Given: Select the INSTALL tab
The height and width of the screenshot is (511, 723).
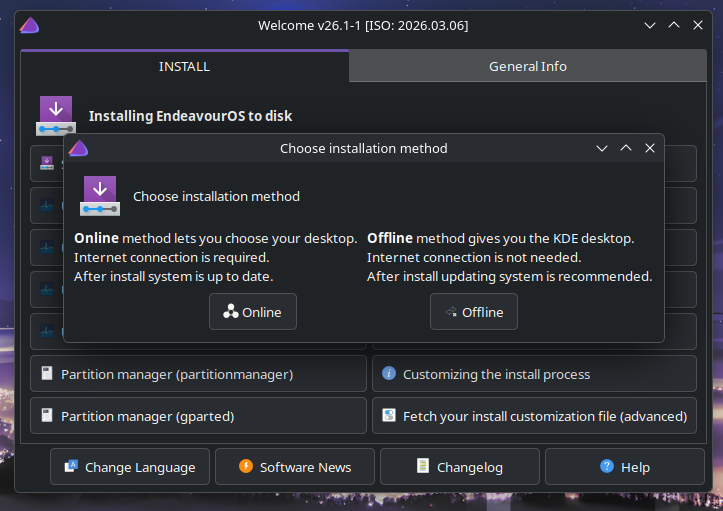Looking at the screenshot, I should [184, 66].
